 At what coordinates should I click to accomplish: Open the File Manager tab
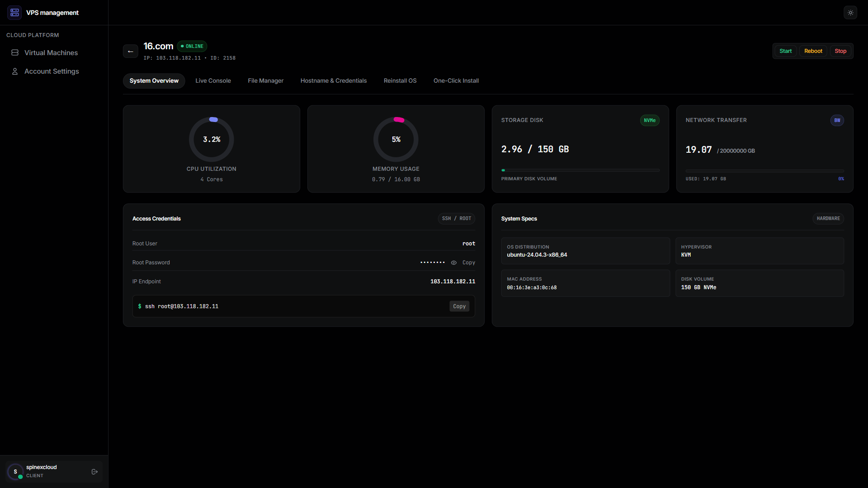[266, 81]
